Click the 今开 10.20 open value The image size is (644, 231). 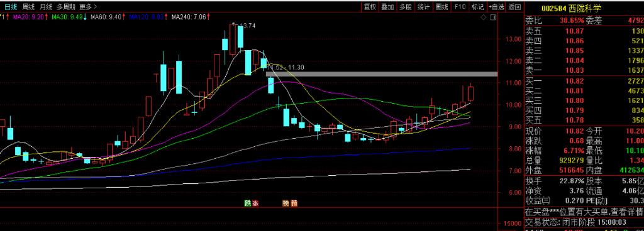coord(635,131)
